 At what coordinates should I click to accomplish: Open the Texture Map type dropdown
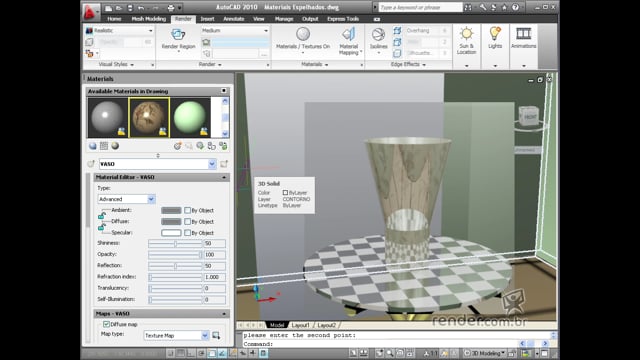tap(204, 336)
